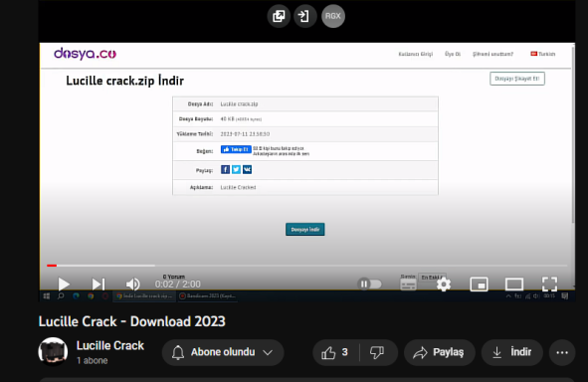This screenshot has width=588, height=382.
Task: Open more actions three-dot menu
Action: tap(562, 352)
